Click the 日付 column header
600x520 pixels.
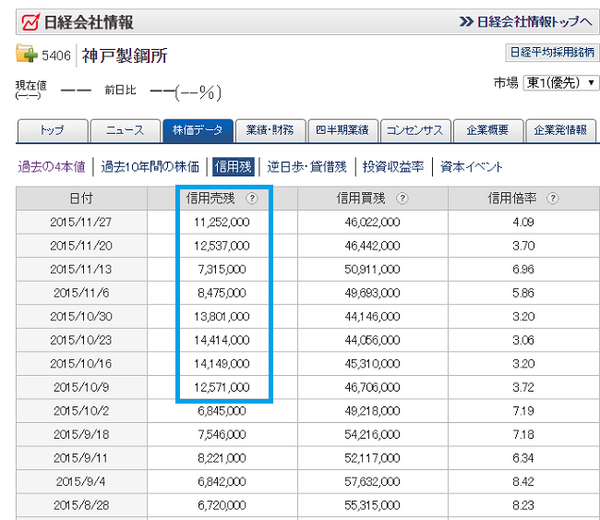(x=82, y=198)
